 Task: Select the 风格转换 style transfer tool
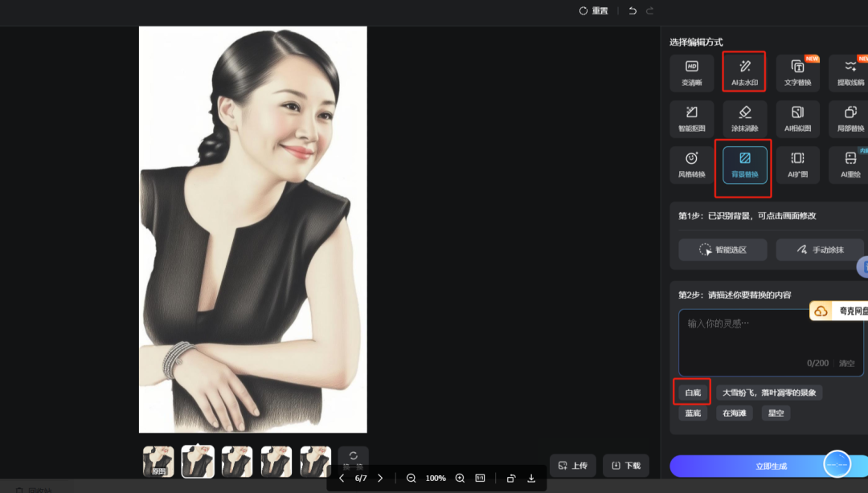pyautogui.click(x=691, y=165)
